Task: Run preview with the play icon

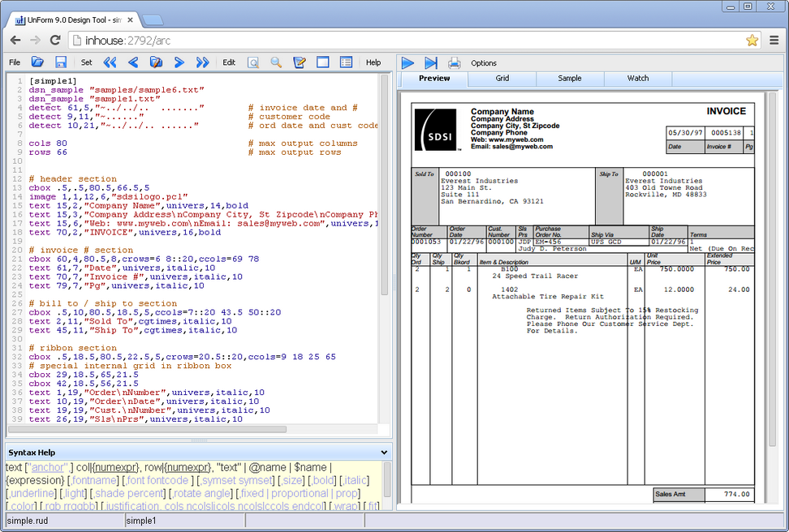Action: pos(407,62)
